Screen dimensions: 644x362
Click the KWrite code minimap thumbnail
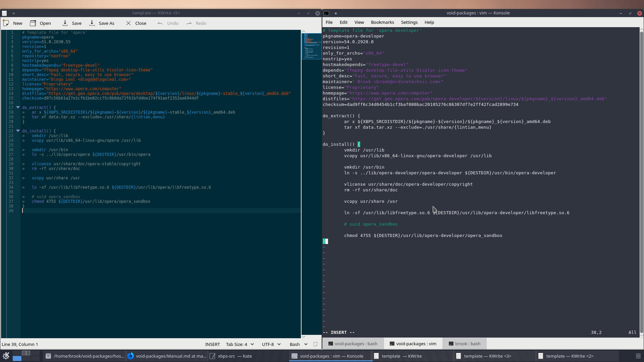312,46
